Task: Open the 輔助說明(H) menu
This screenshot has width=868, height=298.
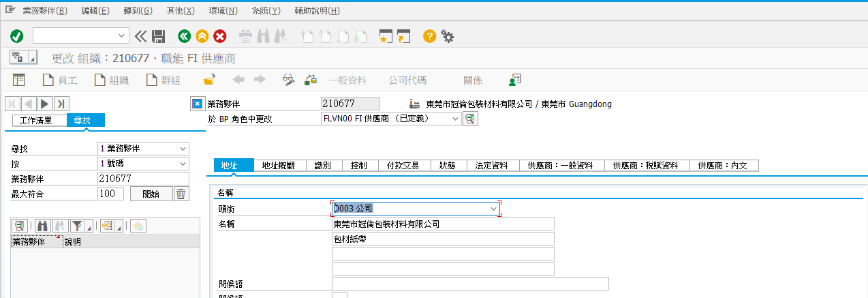Action: (x=317, y=11)
